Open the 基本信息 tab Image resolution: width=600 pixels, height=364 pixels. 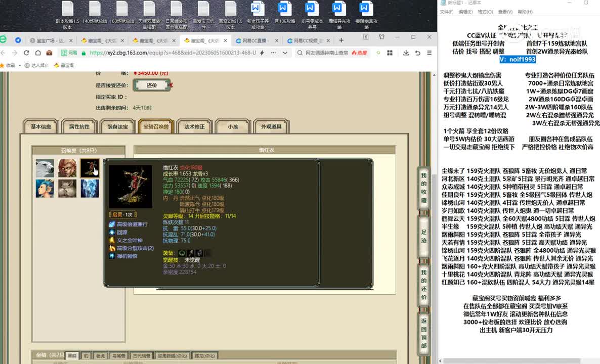coord(40,126)
